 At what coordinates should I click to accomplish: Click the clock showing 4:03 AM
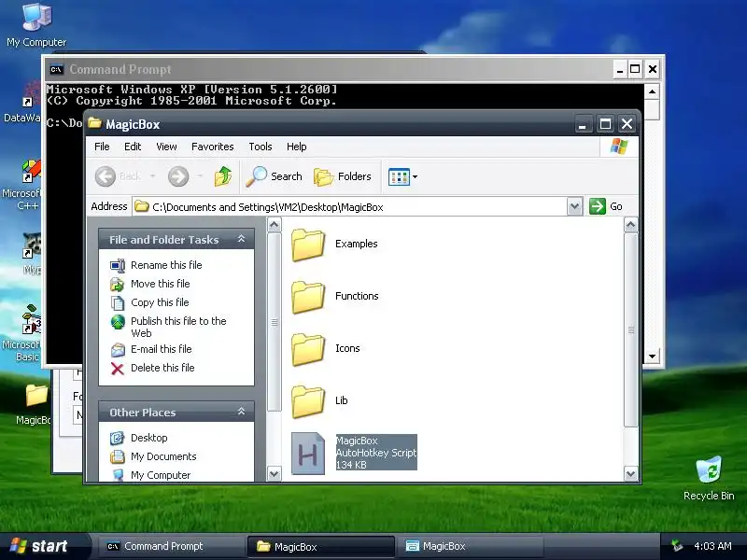pyautogui.click(x=712, y=546)
